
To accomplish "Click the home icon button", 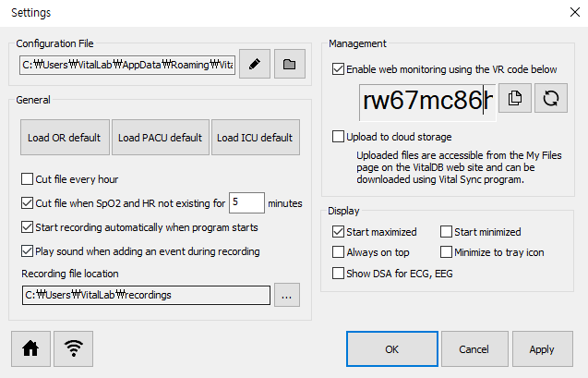I will coord(30,348).
